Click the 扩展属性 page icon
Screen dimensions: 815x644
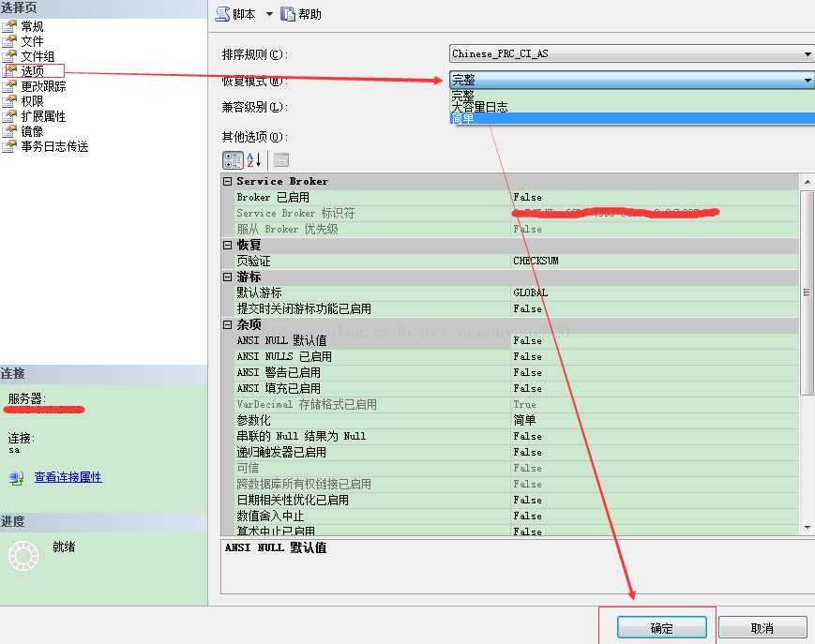pyautogui.click(x=9, y=116)
